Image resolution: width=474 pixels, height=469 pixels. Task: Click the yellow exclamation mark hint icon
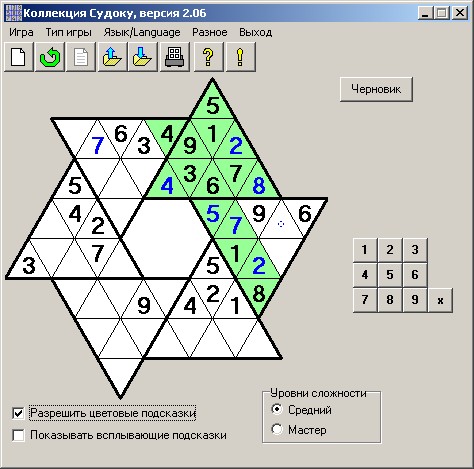point(240,57)
